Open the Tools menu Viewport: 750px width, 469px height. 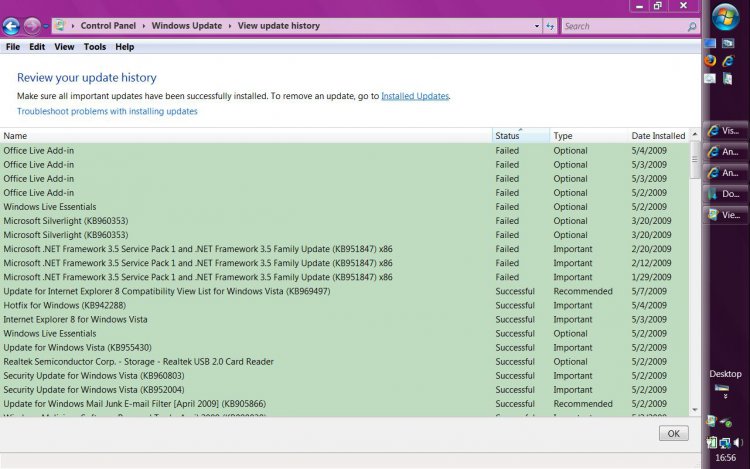[95, 47]
